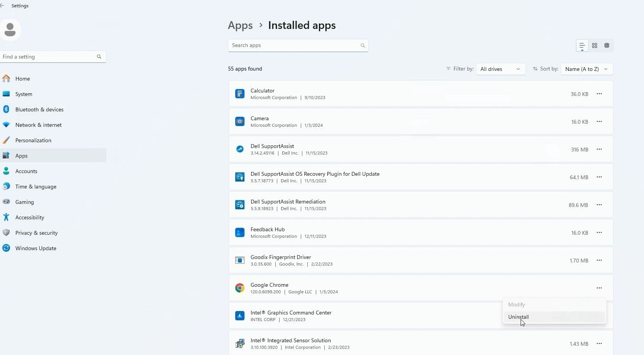Viewport: 644px width, 355px height.
Task: Open Network & internet settings
Action: pyautogui.click(x=53, y=125)
